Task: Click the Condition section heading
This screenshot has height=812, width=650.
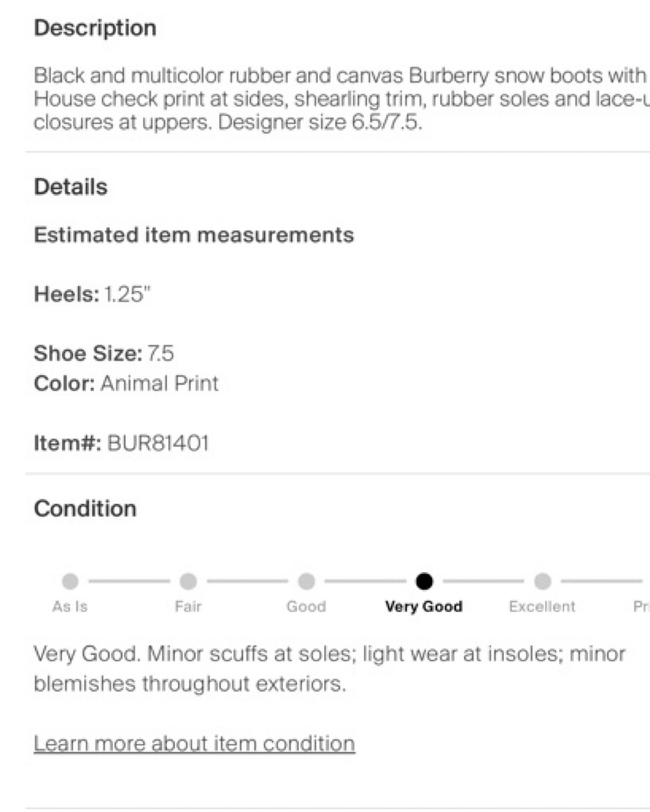Action: 86,509
